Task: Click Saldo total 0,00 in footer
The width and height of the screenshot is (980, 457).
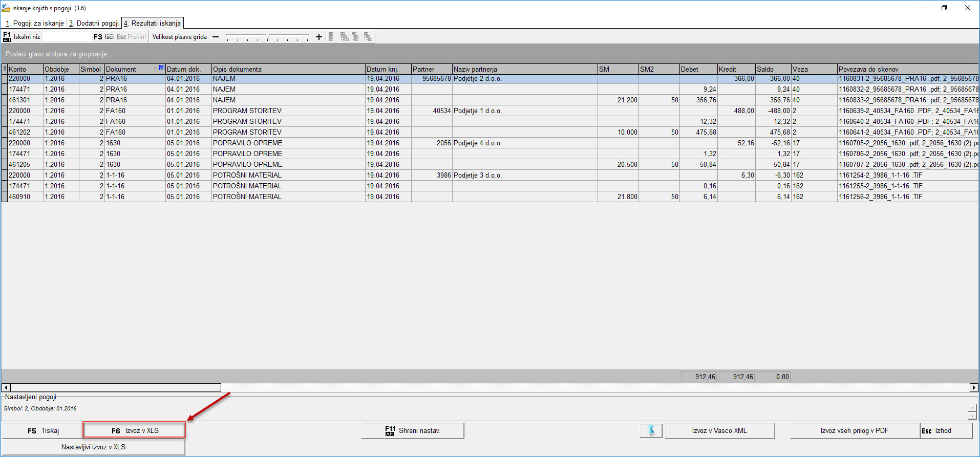Action: pyautogui.click(x=773, y=377)
